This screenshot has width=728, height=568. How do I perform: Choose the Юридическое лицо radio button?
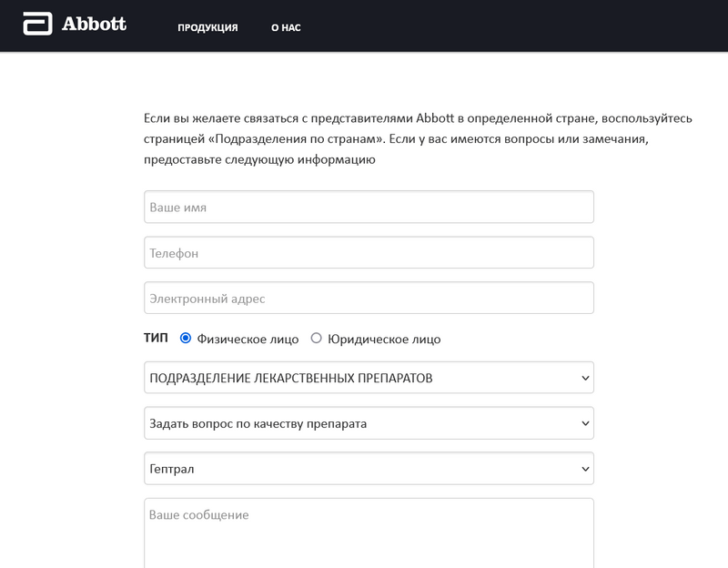click(317, 339)
